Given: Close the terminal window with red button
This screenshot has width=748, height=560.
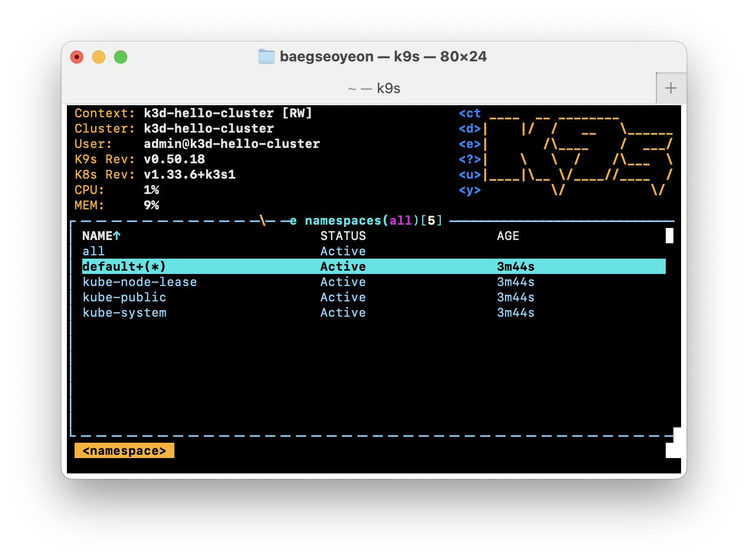Looking at the screenshot, I should click(77, 57).
